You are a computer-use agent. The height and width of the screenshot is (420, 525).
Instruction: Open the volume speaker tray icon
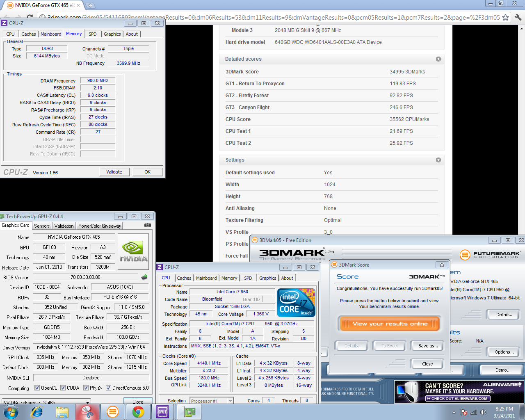484,412
